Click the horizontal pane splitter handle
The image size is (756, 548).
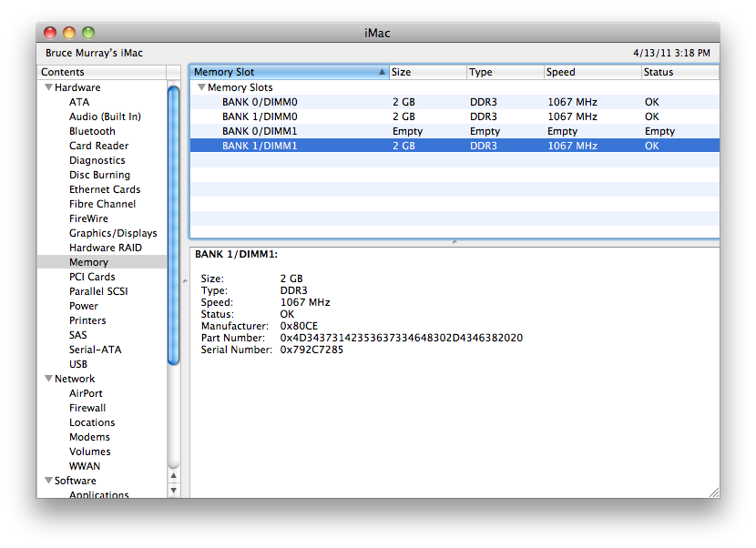click(455, 242)
